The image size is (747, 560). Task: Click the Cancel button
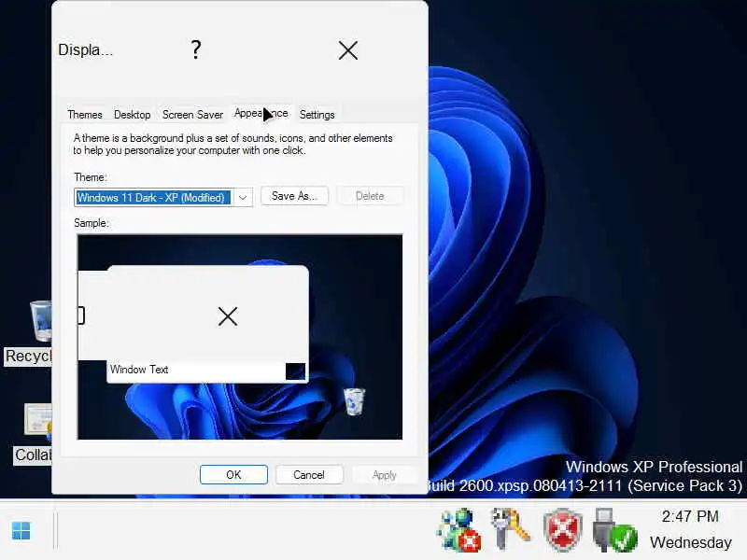[x=309, y=475]
